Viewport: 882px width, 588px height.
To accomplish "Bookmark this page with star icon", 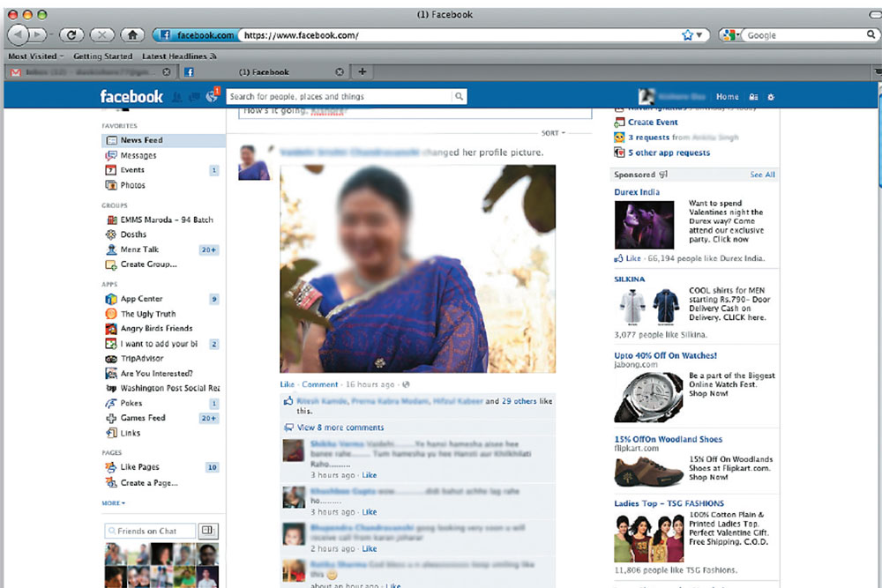I will click(688, 35).
